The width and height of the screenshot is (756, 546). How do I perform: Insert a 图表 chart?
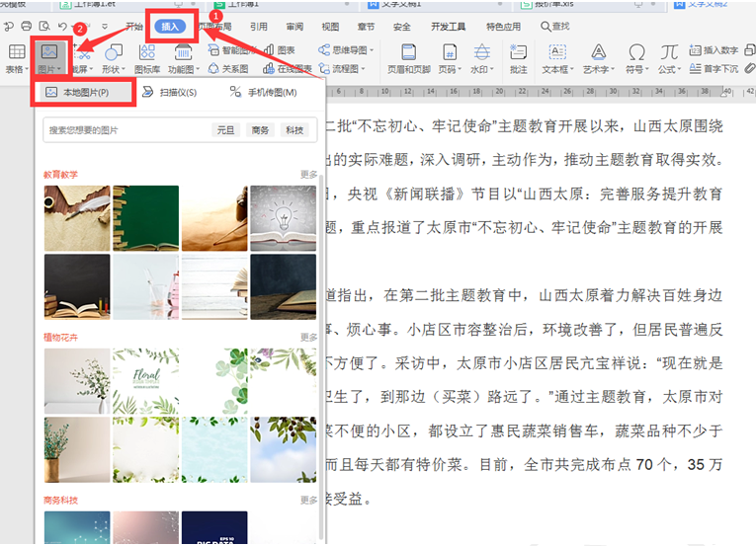pos(279,50)
